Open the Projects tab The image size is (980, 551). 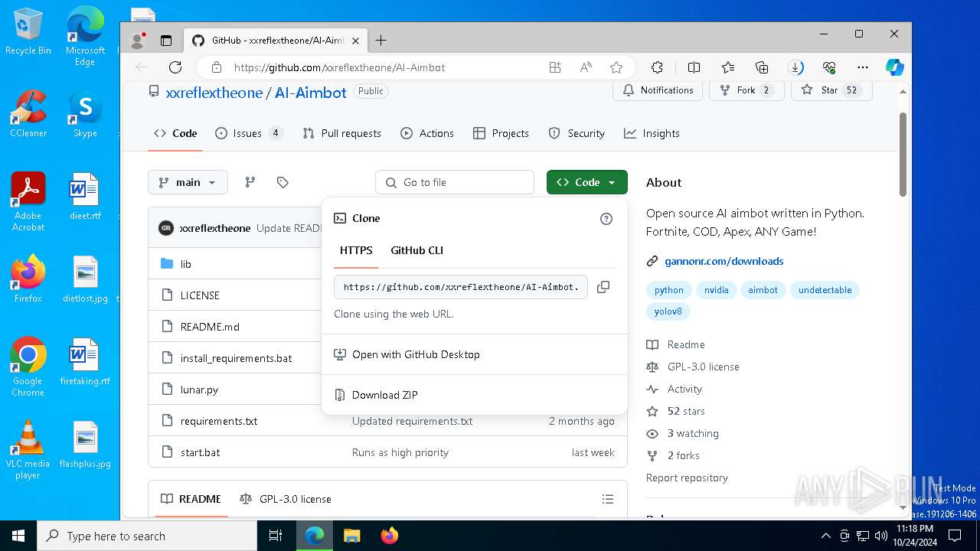[x=501, y=133]
